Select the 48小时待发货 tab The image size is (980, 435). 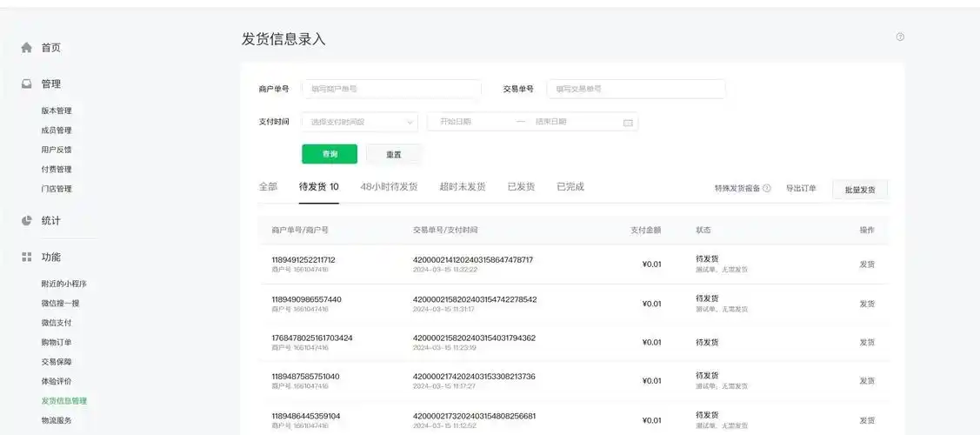click(x=389, y=187)
